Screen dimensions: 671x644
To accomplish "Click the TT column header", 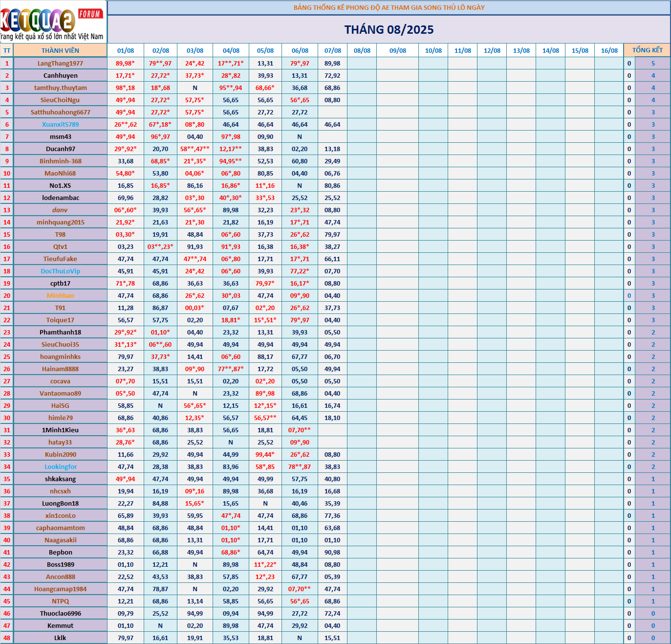I will coord(7,50).
